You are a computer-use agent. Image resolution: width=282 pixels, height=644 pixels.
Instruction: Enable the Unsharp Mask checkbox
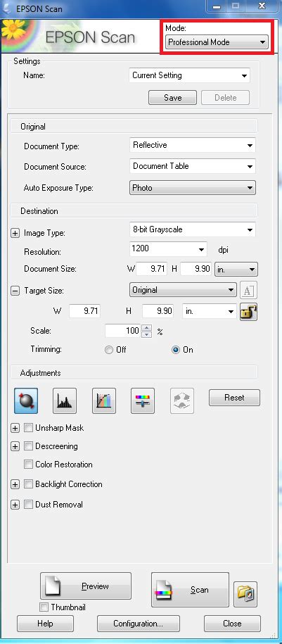(28, 428)
